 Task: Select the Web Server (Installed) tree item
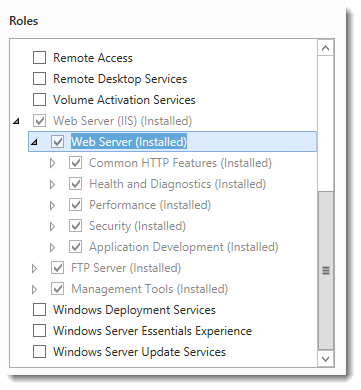pyautogui.click(x=129, y=142)
